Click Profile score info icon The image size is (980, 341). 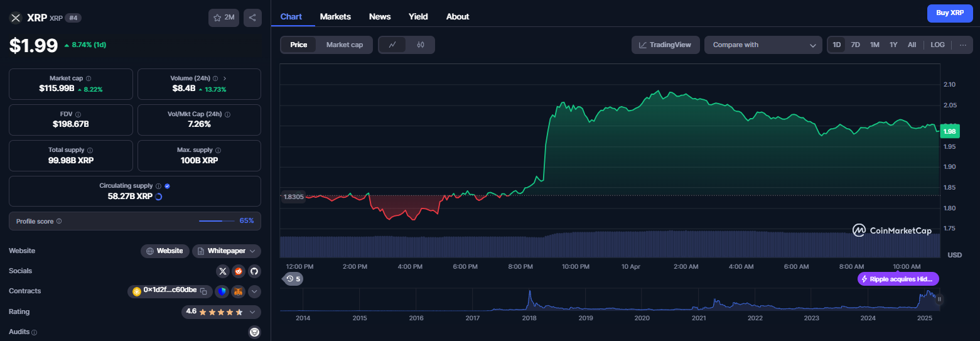click(x=59, y=221)
